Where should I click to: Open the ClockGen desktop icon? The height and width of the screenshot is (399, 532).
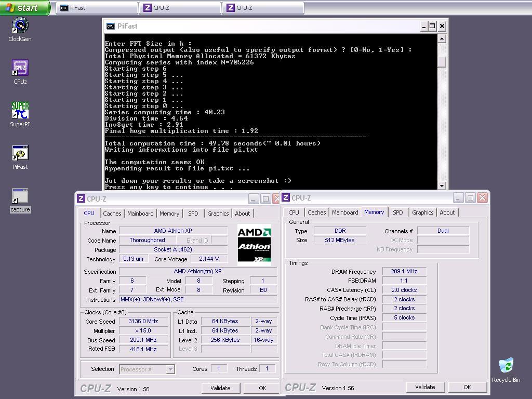(x=20, y=30)
